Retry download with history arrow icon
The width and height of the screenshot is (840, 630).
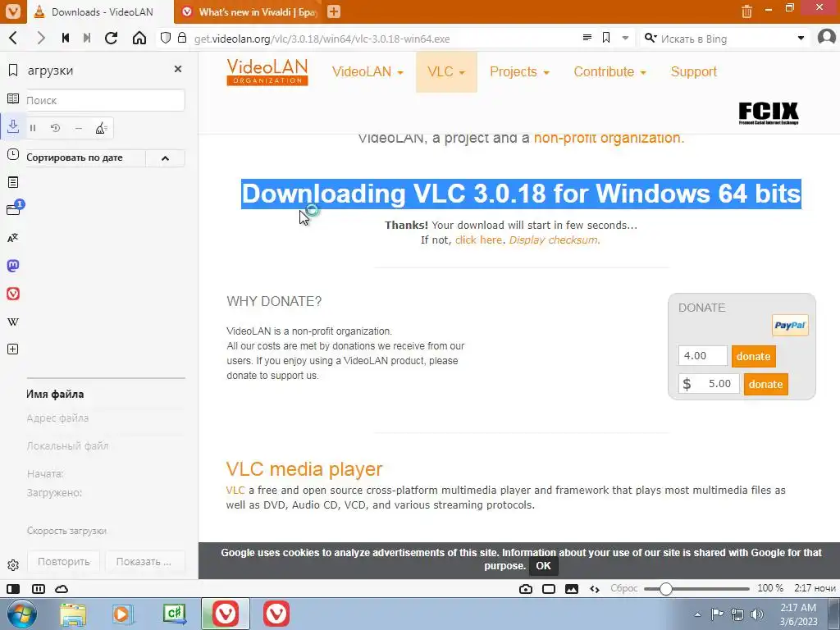[55, 128]
